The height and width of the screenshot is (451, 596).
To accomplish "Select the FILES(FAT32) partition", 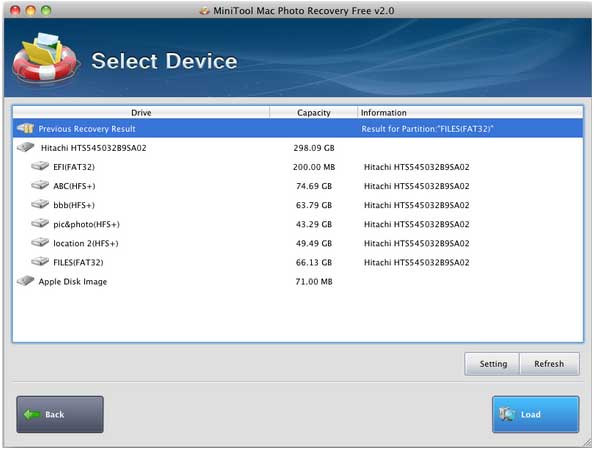I will [x=298, y=262].
